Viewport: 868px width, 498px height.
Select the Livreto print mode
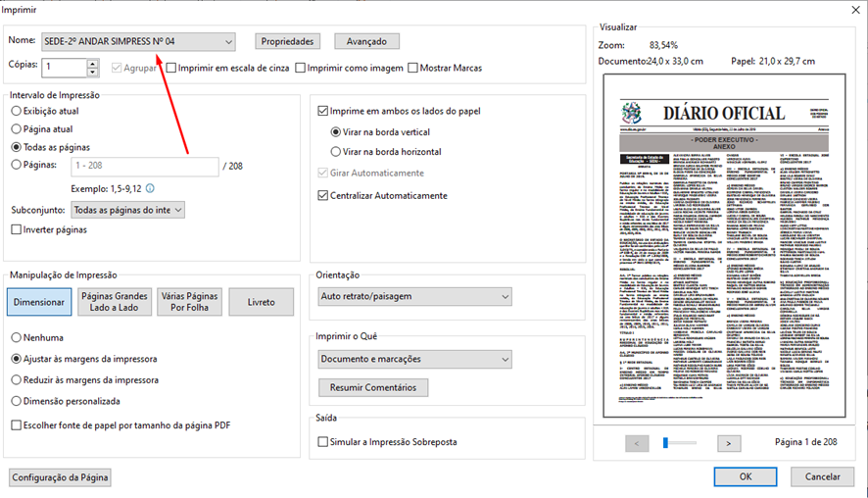pyautogui.click(x=262, y=302)
